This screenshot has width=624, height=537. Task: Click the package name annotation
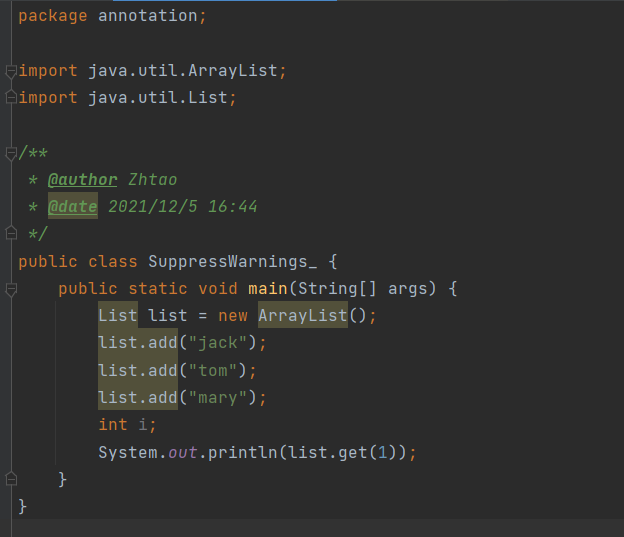[148, 16]
